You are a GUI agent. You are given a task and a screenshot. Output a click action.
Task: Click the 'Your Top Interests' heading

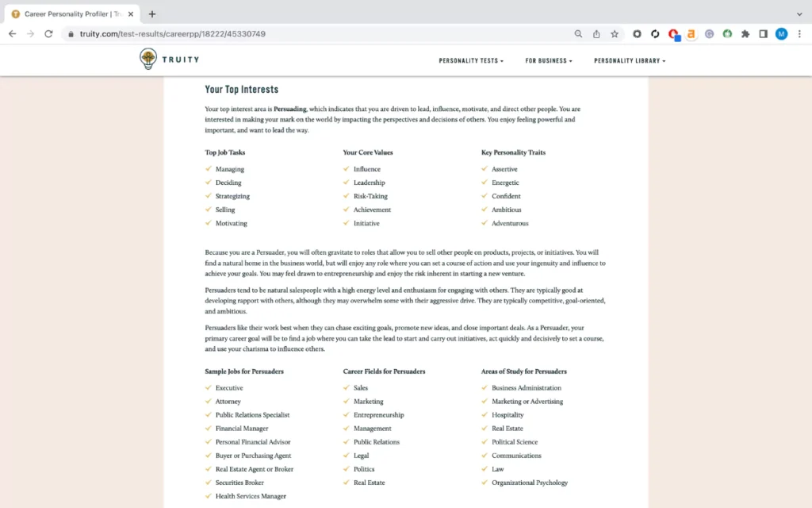[x=242, y=89]
